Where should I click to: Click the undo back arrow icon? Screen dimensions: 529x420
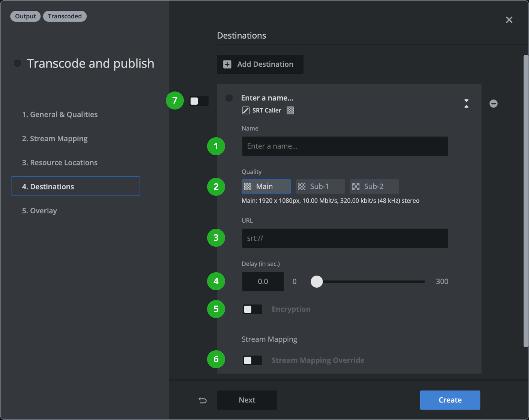click(x=203, y=400)
